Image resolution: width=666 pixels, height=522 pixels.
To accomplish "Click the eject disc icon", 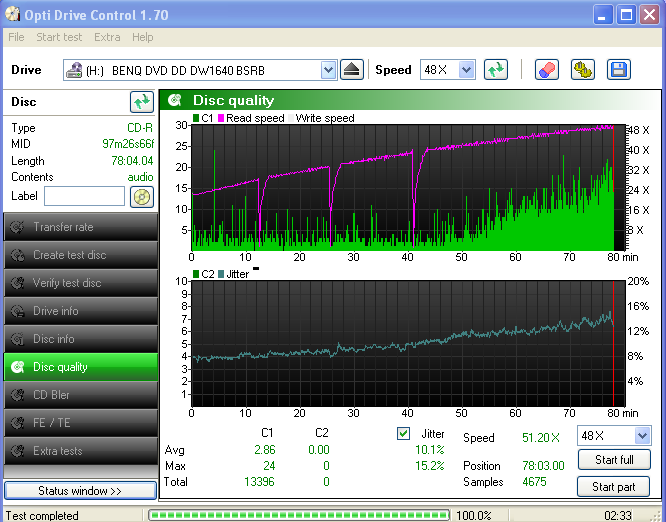I will click(x=351, y=70).
